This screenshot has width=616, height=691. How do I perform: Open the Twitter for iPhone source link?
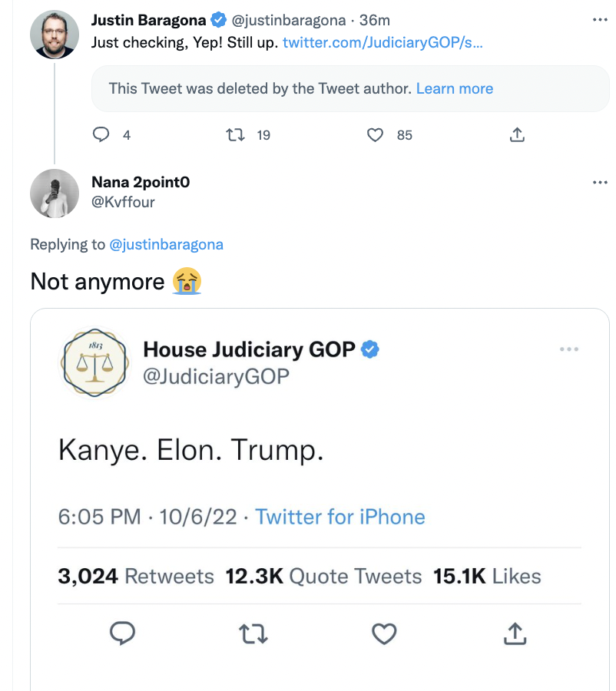point(339,517)
